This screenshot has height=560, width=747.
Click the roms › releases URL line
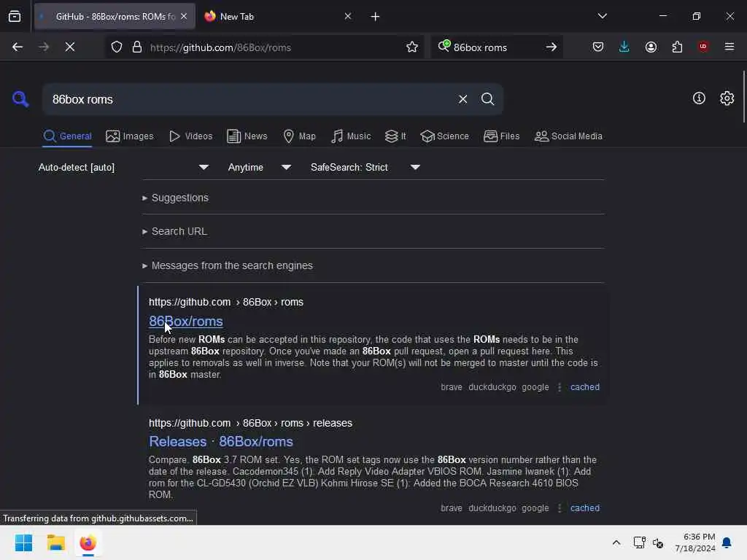[x=250, y=424]
